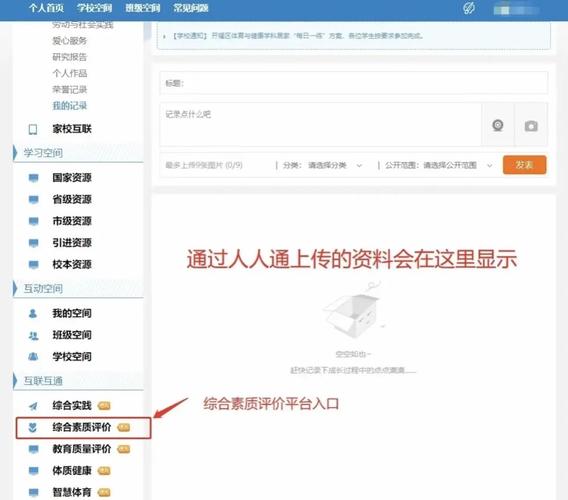Open 学校空间 label in sidebar
Viewport: 568px width, 500px height.
coord(72,357)
